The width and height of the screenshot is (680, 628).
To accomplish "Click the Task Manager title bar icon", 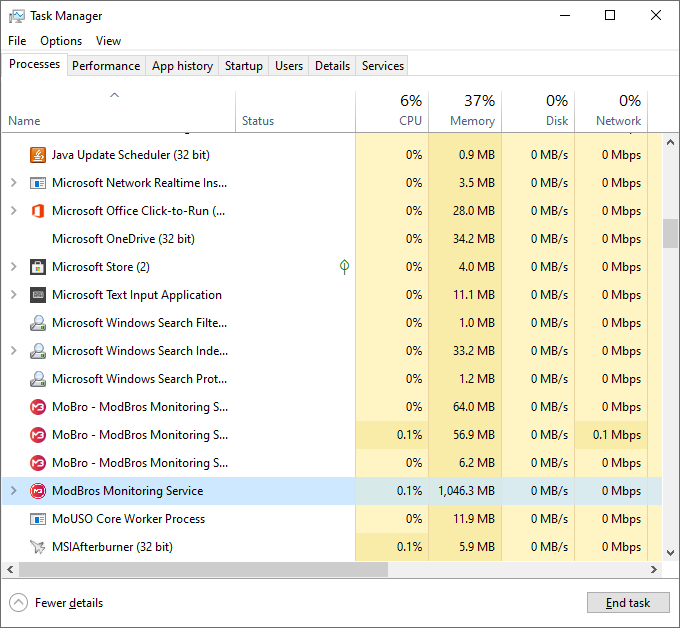I will (16, 16).
